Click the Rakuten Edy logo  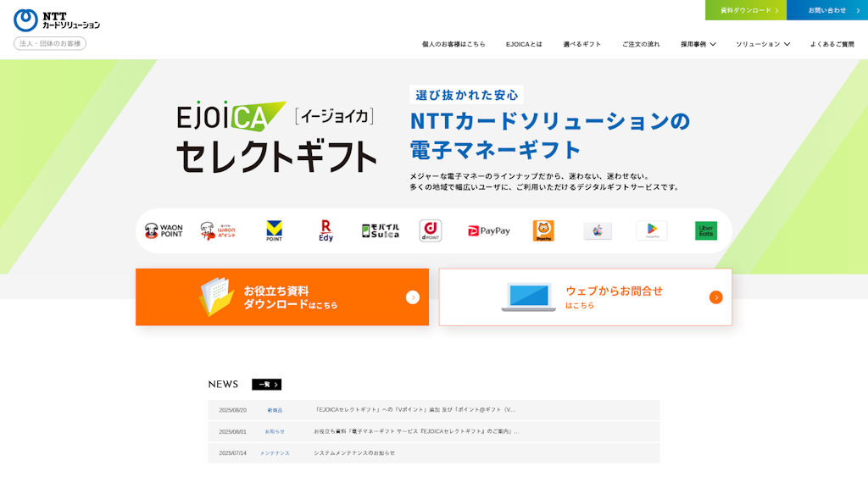[325, 230]
